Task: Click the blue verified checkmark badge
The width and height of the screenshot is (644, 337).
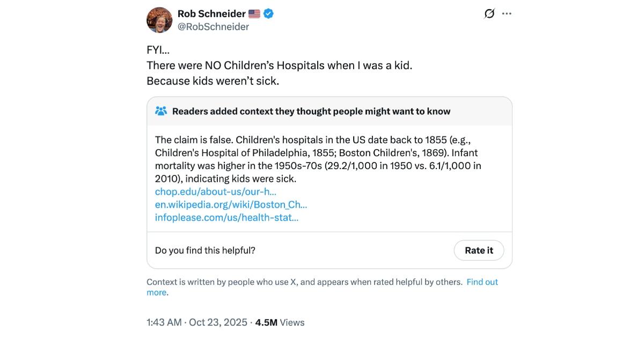Action: (x=269, y=14)
